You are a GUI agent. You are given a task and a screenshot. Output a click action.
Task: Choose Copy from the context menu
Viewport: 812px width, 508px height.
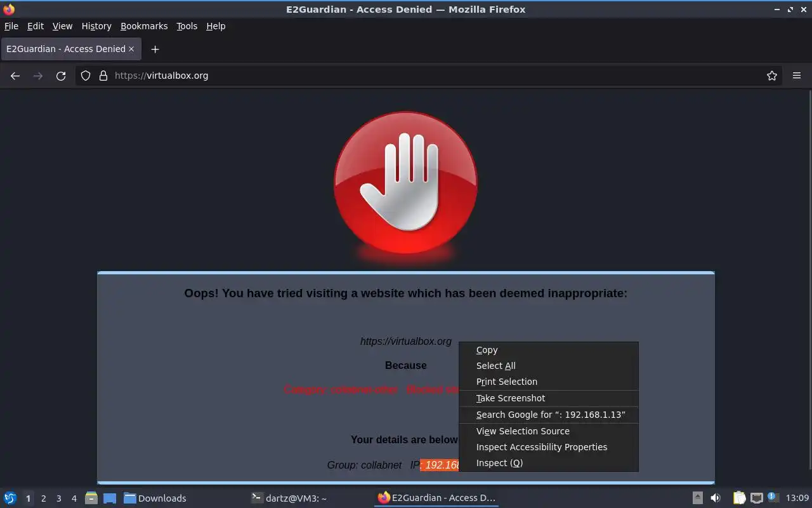click(x=549, y=350)
